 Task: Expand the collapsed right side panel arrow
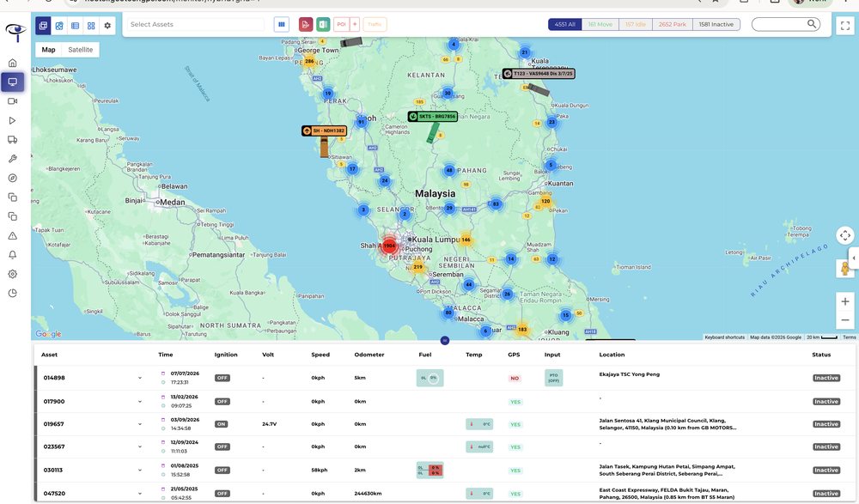pos(854,258)
